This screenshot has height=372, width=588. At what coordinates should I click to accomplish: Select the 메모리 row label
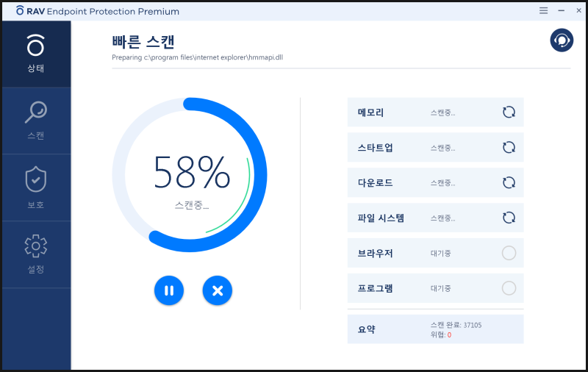pos(370,112)
